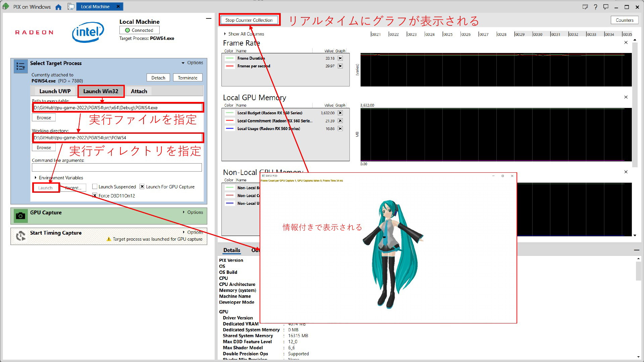Viewport: 644px width, 362px height.
Task: Expand Start Timing Capture Options
Action: coord(193,232)
